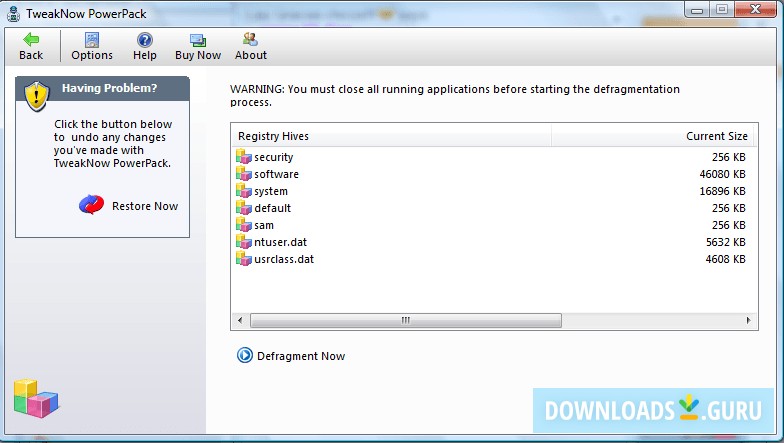The width and height of the screenshot is (784, 443).
Task: Maximize the TweakNow PowerPack window
Action: click(x=722, y=10)
